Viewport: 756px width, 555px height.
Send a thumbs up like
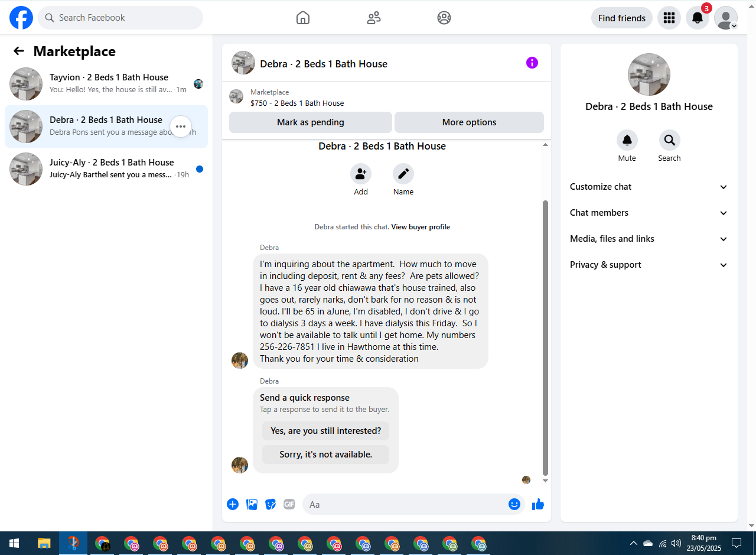pos(538,504)
